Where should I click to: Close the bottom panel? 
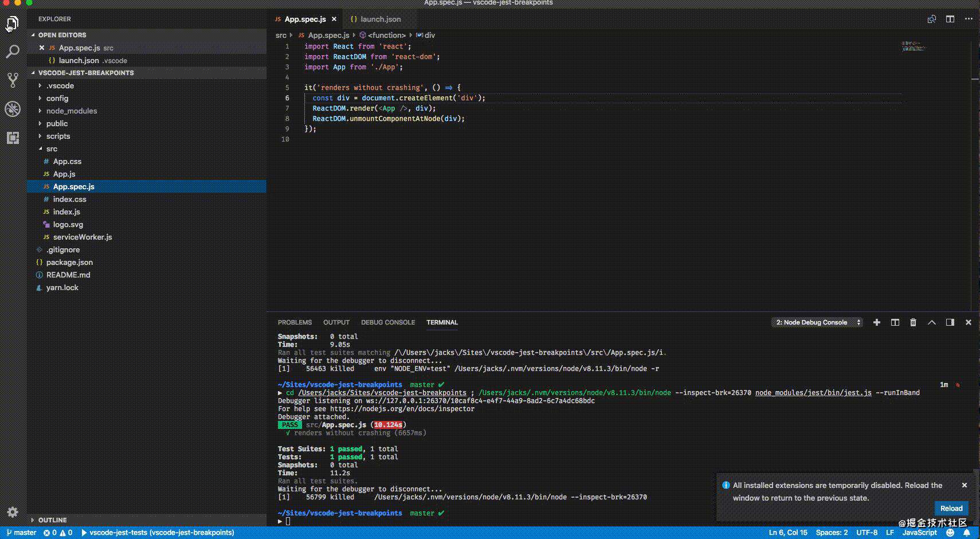(969, 322)
